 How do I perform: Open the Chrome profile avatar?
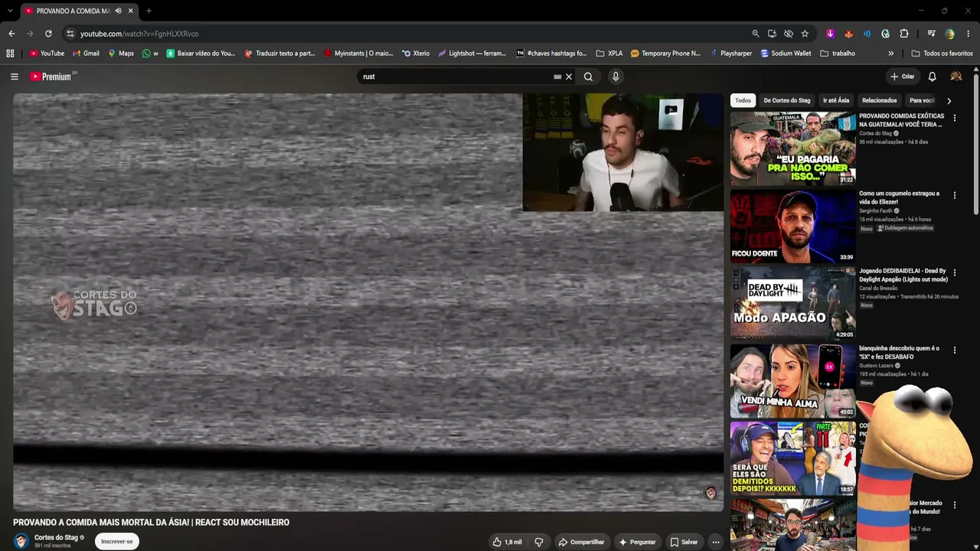pyautogui.click(x=949, y=34)
